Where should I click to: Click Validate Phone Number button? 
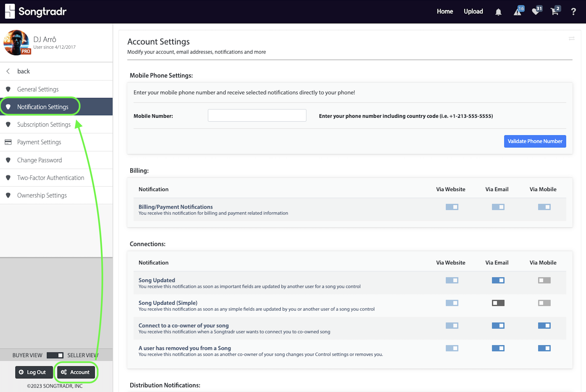pos(535,142)
